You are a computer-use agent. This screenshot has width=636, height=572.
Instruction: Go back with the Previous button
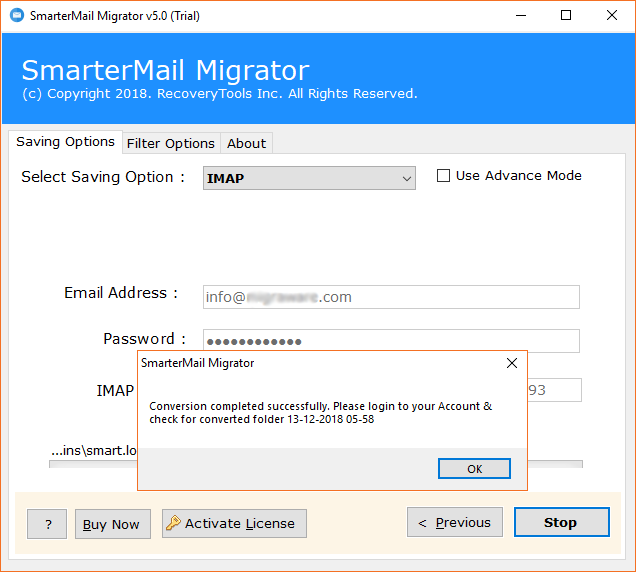(x=455, y=522)
